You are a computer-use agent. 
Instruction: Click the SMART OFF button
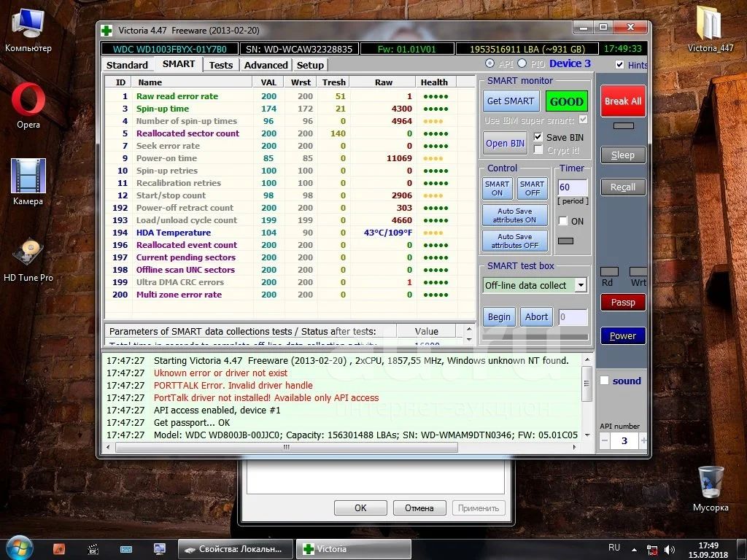pos(532,188)
